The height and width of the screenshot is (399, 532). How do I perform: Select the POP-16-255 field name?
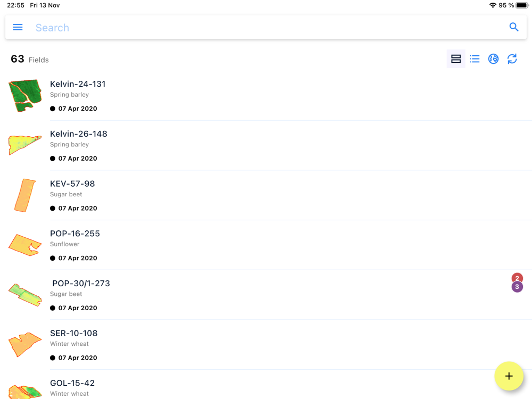[74, 234]
